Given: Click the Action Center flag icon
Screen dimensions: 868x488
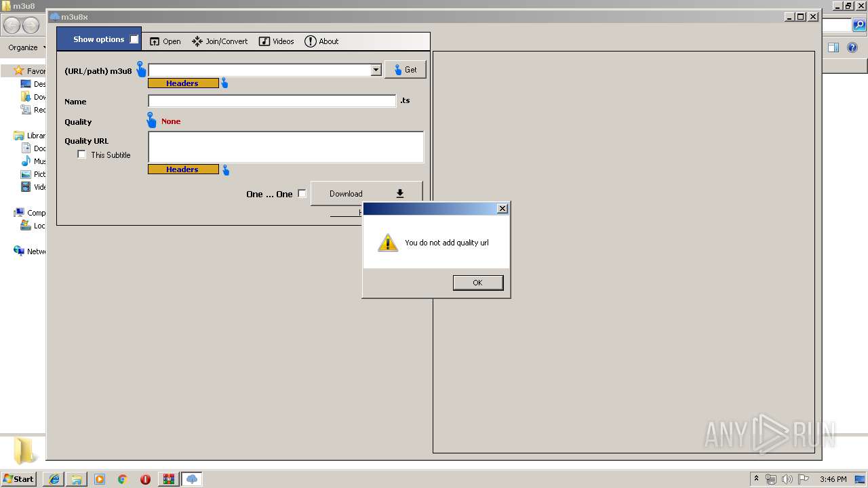Looking at the screenshot, I should tap(804, 479).
